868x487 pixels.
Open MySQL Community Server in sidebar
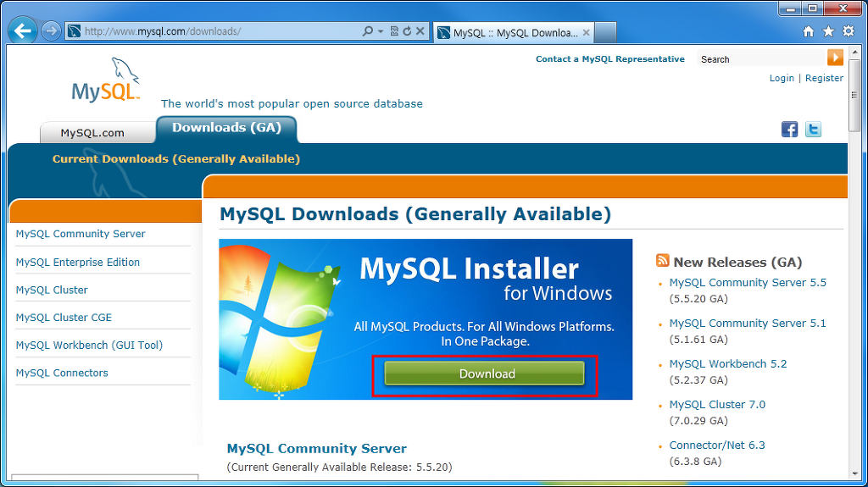81,234
